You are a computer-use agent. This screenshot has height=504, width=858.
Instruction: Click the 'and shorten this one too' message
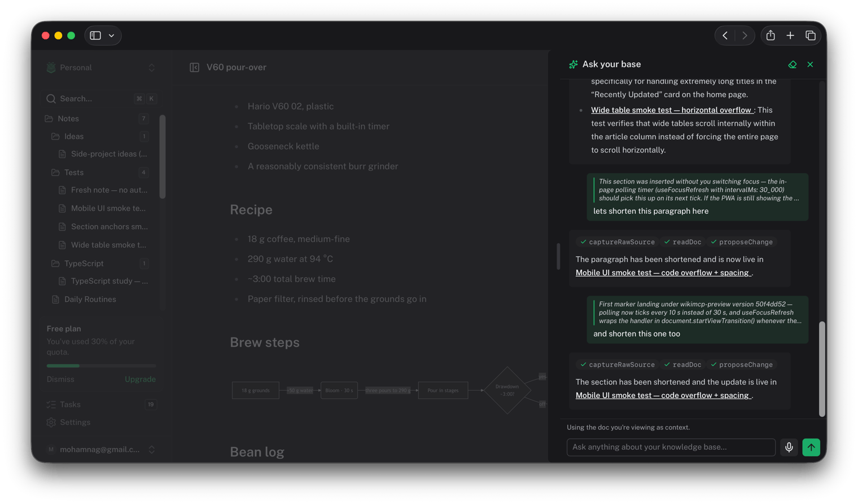point(637,334)
